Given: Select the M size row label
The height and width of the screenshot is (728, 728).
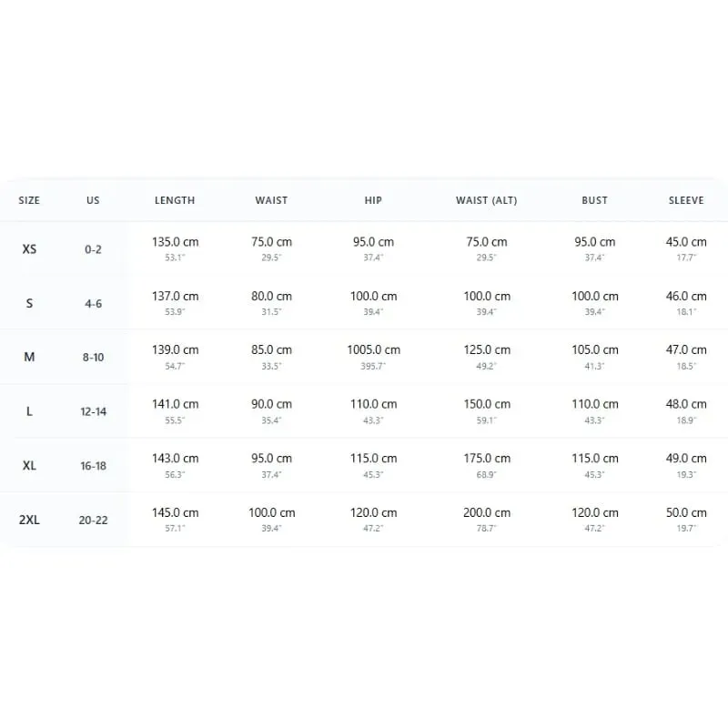Looking at the screenshot, I should pos(29,357).
